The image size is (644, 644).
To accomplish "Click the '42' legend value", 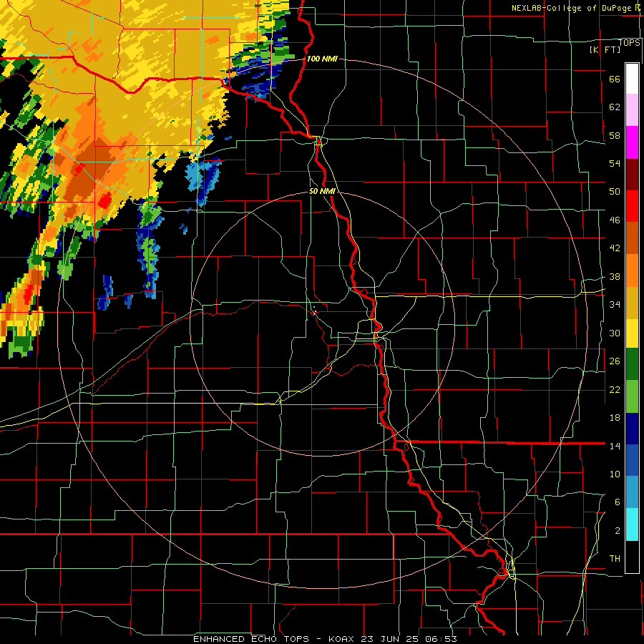I will point(615,248).
